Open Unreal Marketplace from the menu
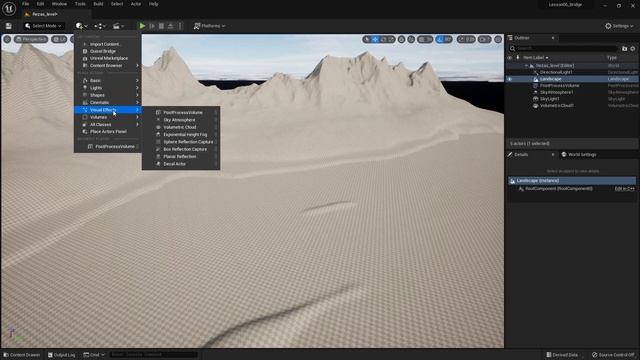The image size is (640, 360). pos(108,58)
